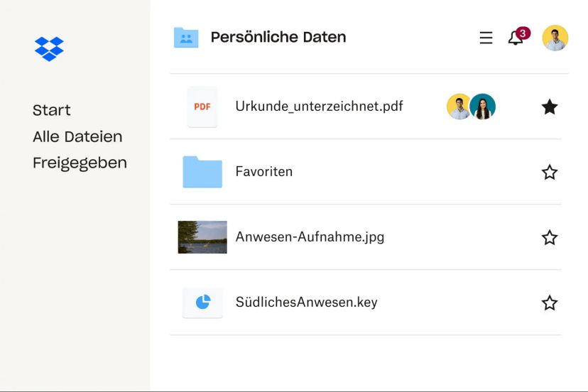Viewport: 588px width, 392px height.
Task: Click the PDF file icon
Action: [202, 107]
